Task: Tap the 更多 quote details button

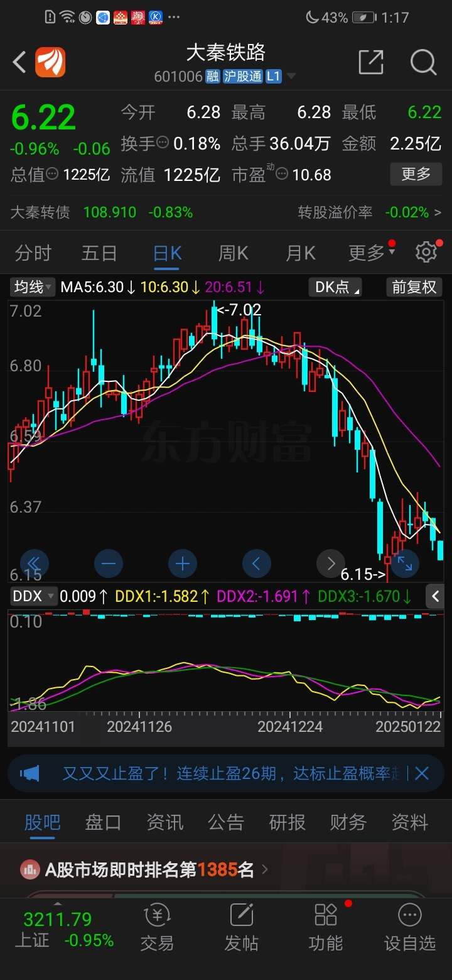Action: click(416, 173)
